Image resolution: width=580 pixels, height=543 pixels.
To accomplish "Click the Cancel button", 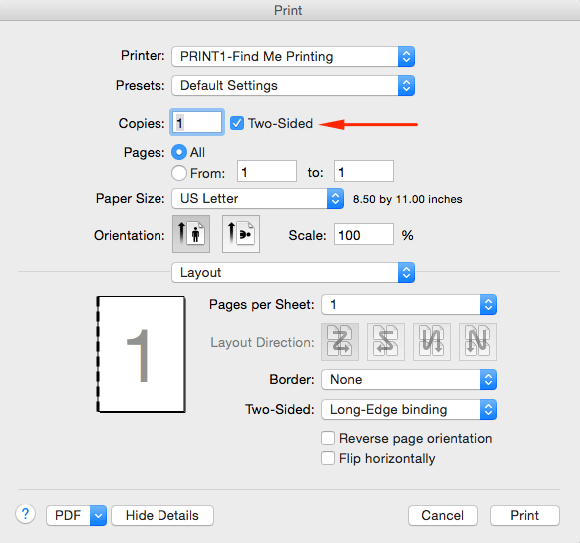I will [443, 515].
